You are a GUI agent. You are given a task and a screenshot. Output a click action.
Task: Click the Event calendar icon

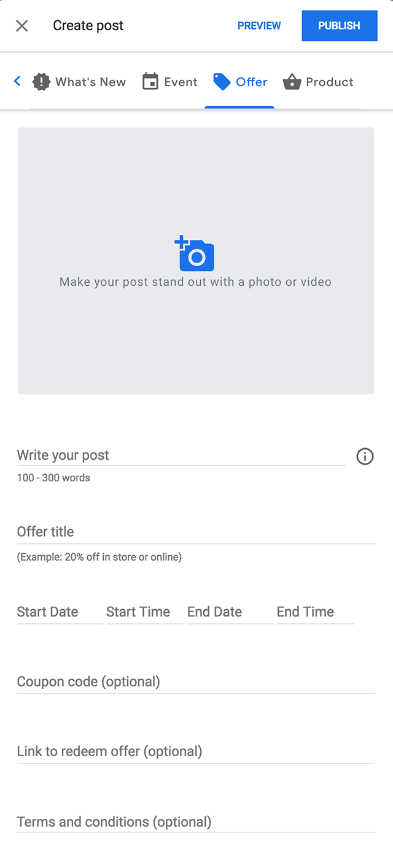coord(150,82)
